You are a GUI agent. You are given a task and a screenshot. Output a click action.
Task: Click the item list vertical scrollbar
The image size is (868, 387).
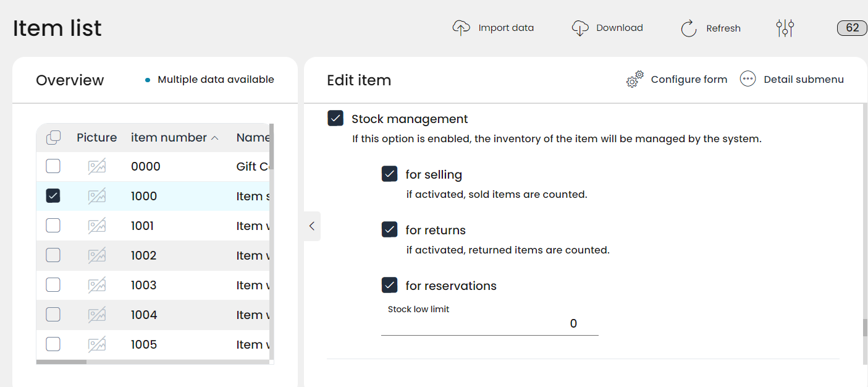pos(271,147)
